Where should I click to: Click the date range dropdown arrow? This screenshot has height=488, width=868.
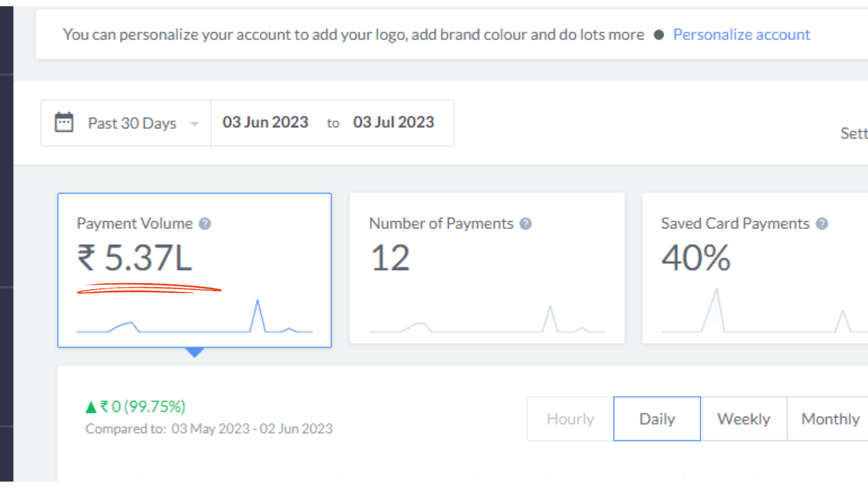(x=194, y=124)
